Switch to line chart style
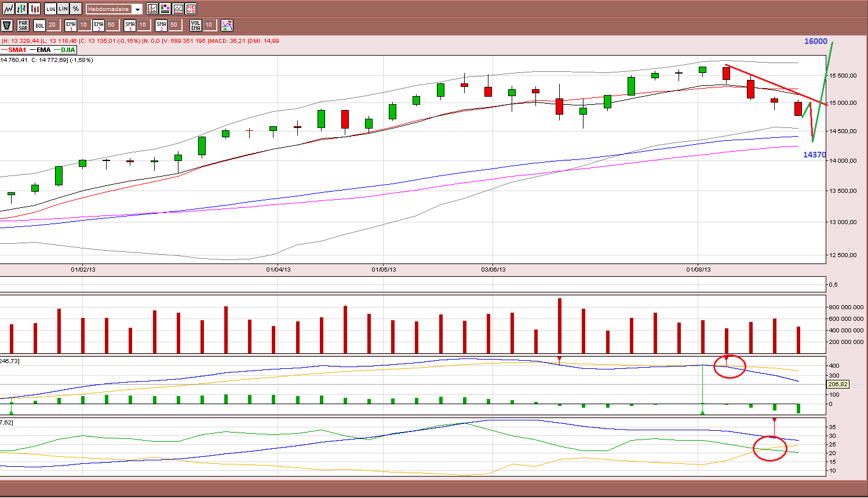Image resolution: width=868 pixels, height=498 pixels. point(8,9)
